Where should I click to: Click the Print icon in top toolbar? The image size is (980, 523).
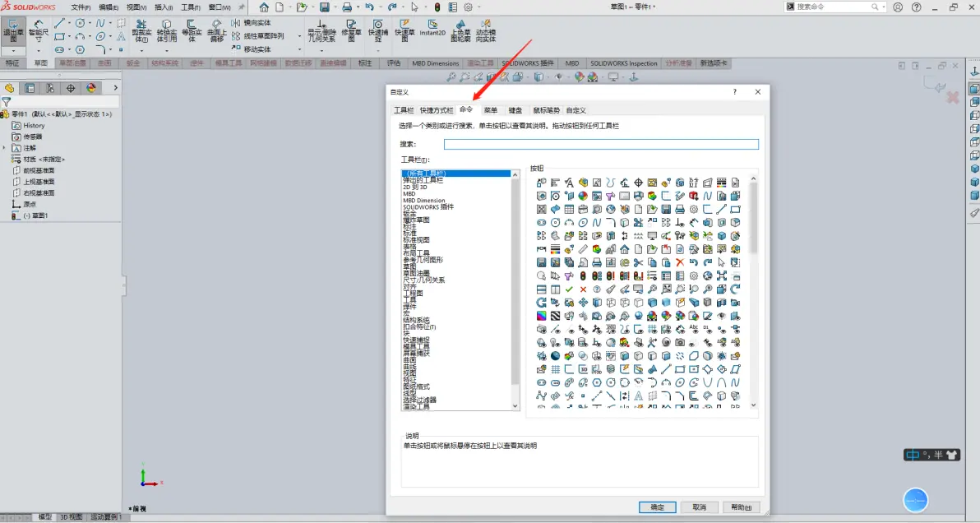(347, 7)
